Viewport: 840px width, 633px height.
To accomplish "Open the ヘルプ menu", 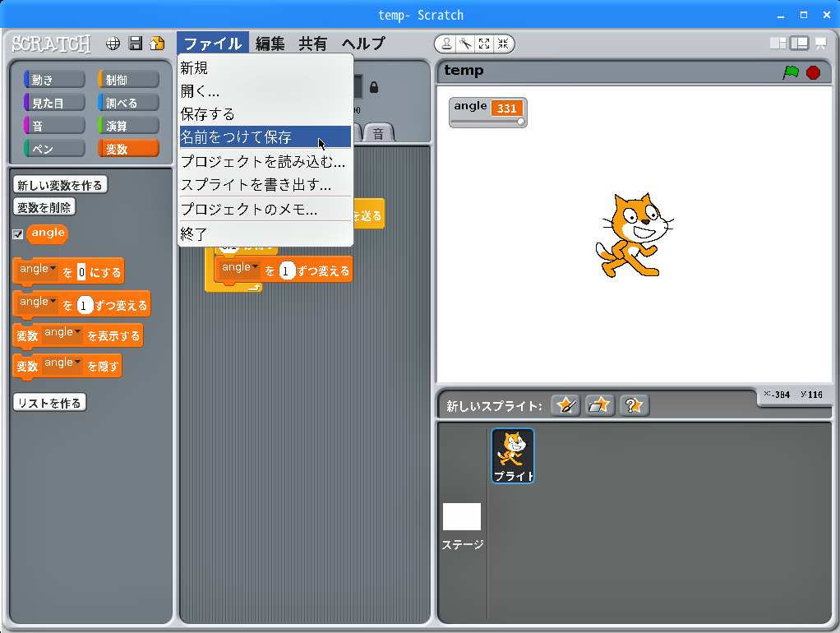I will [363, 44].
